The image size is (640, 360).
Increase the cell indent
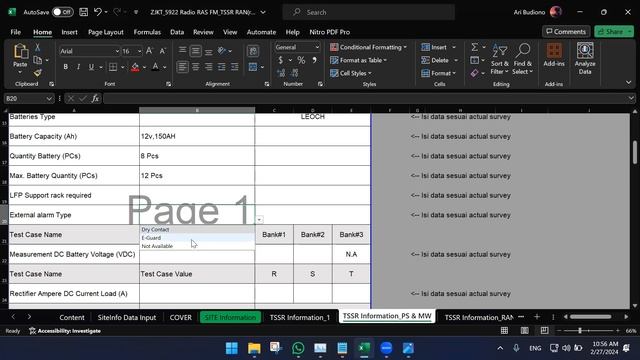click(235, 67)
